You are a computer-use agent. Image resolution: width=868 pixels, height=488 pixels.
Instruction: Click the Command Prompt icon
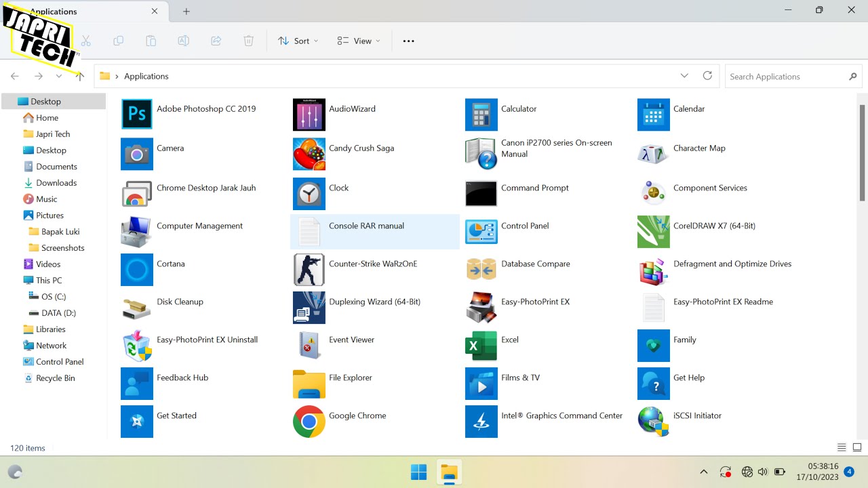tap(481, 194)
